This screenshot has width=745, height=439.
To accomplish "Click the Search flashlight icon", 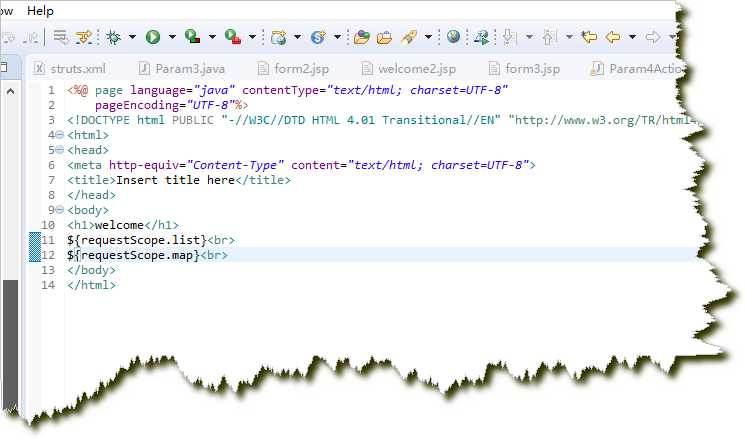I will pos(409,37).
